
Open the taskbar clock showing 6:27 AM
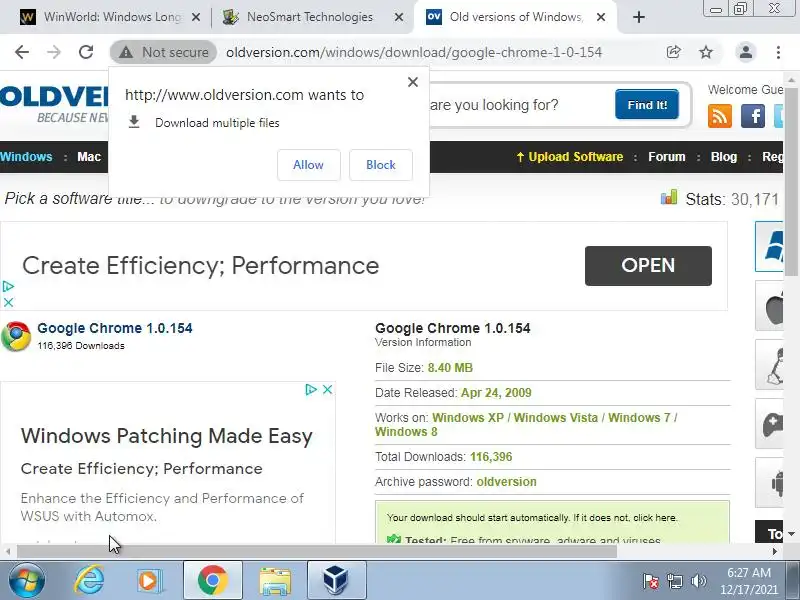(748, 581)
